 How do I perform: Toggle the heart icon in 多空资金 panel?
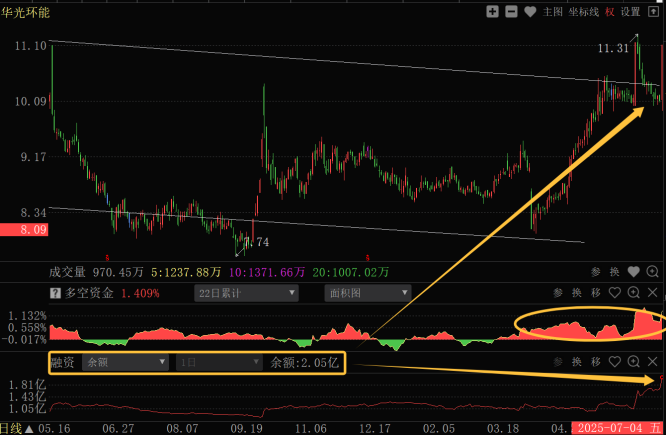click(615, 292)
